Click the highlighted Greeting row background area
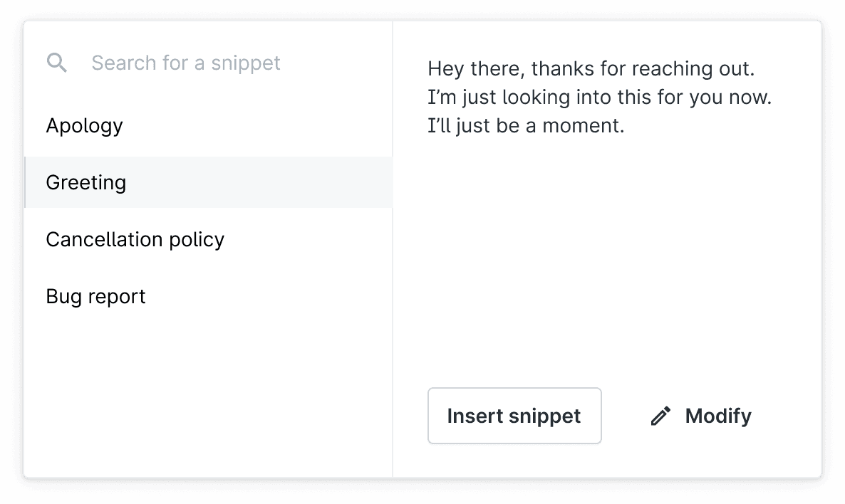Viewport: 845px width, 504px height. point(259,182)
